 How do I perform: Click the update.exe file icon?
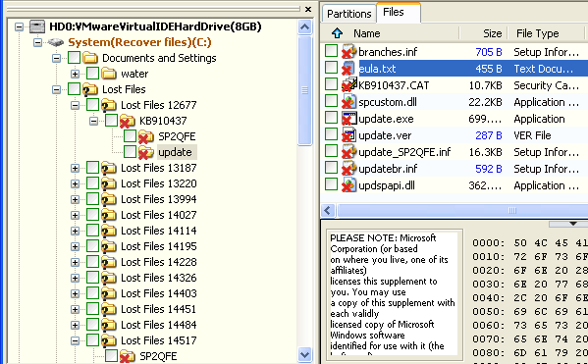348,119
